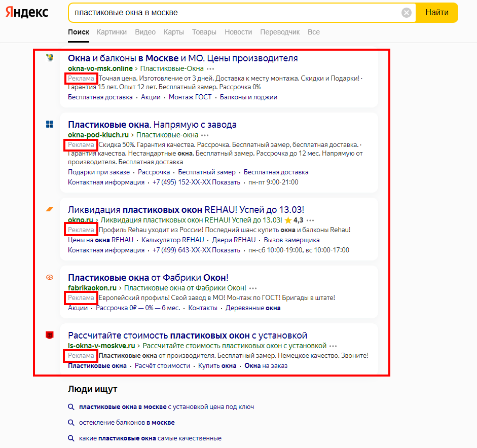Click the Найти search button
Viewport: 477px width, 448px height.
click(437, 13)
